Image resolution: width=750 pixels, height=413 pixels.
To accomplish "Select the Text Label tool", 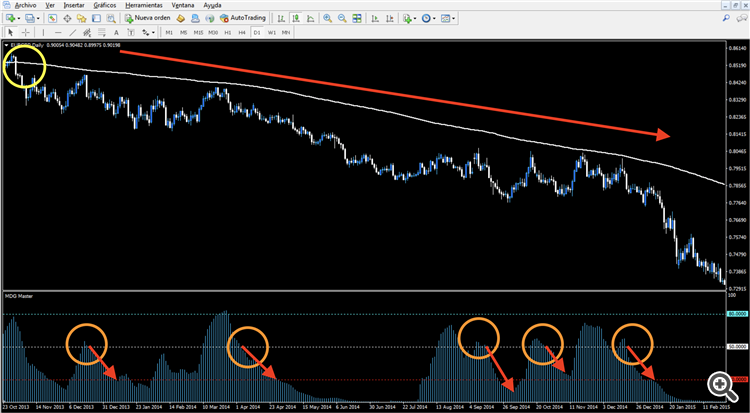I will [131, 33].
